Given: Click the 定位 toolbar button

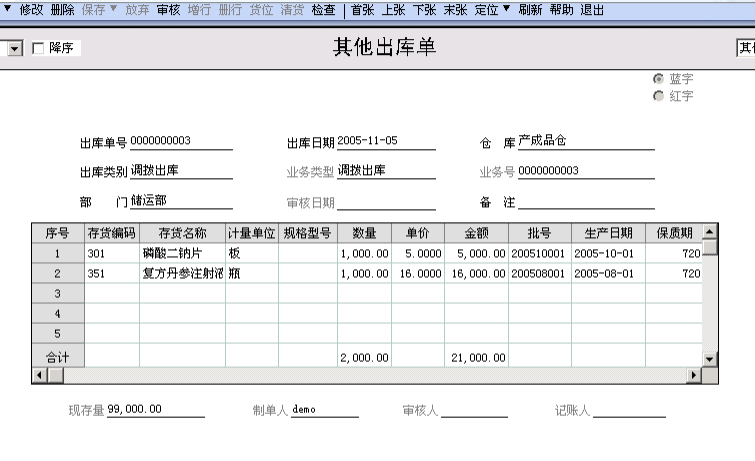Looking at the screenshot, I should [x=486, y=10].
